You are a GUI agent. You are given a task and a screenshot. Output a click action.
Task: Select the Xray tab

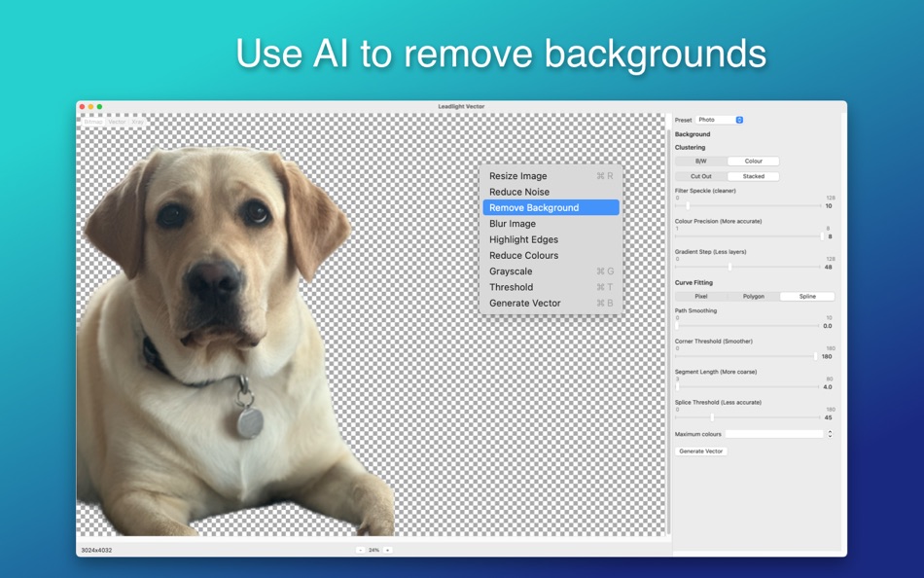tap(137, 121)
